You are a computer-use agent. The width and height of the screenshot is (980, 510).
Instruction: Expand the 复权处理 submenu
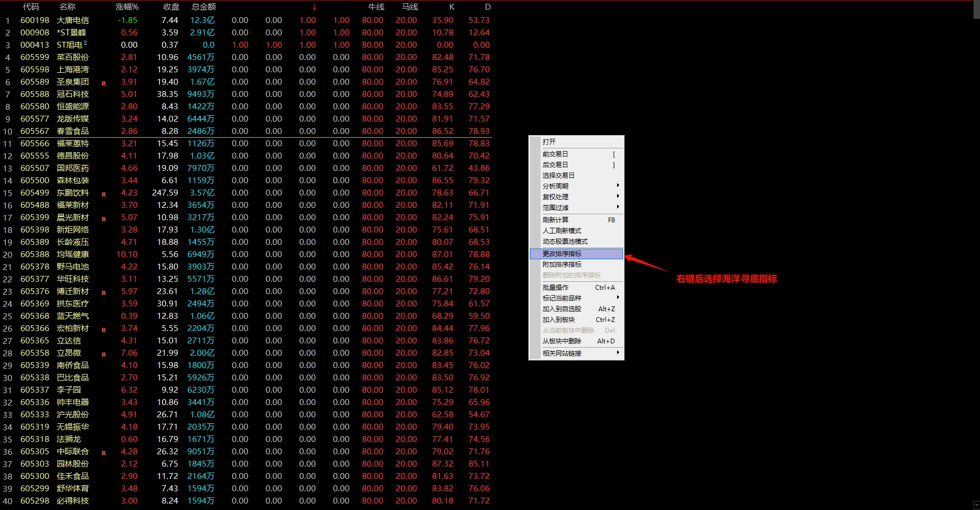click(576, 197)
